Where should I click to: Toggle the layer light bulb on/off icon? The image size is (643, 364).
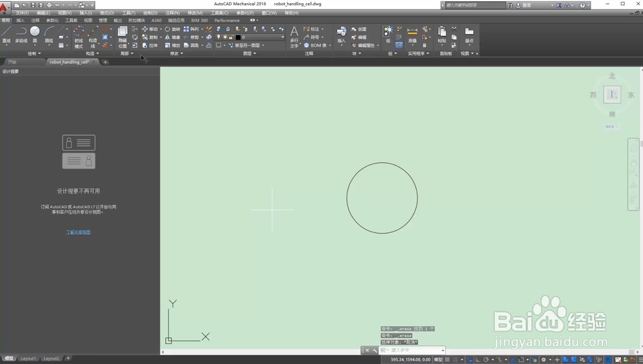(x=219, y=37)
